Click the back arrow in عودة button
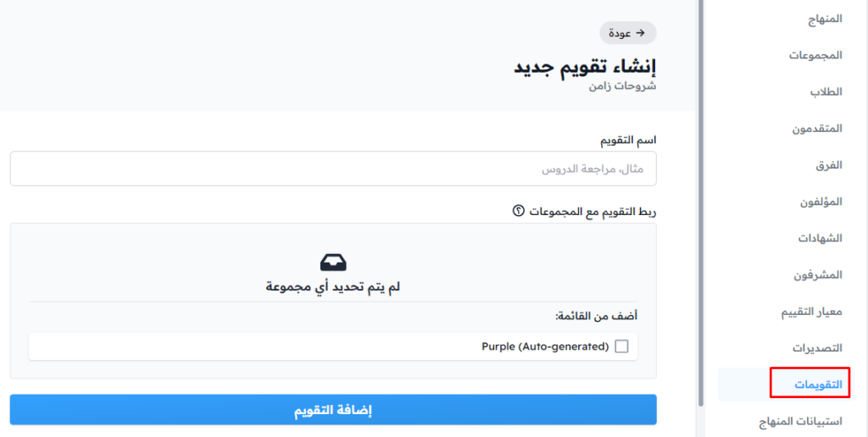868x437 pixels. coord(641,33)
